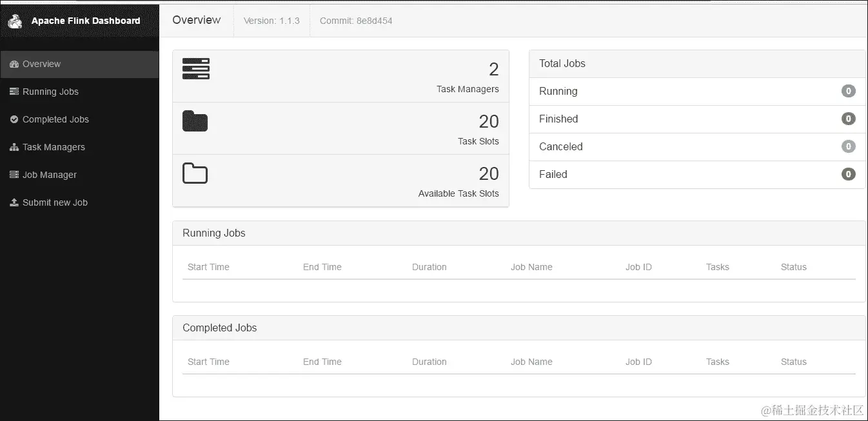The image size is (868, 421).
Task: Click the Status column header in Completed Jobs
Action: click(x=793, y=362)
